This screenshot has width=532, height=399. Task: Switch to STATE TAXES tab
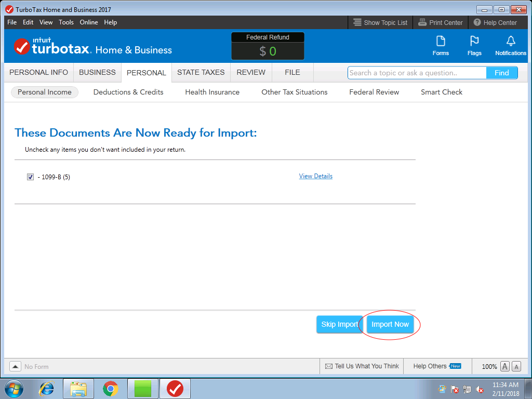201,73
